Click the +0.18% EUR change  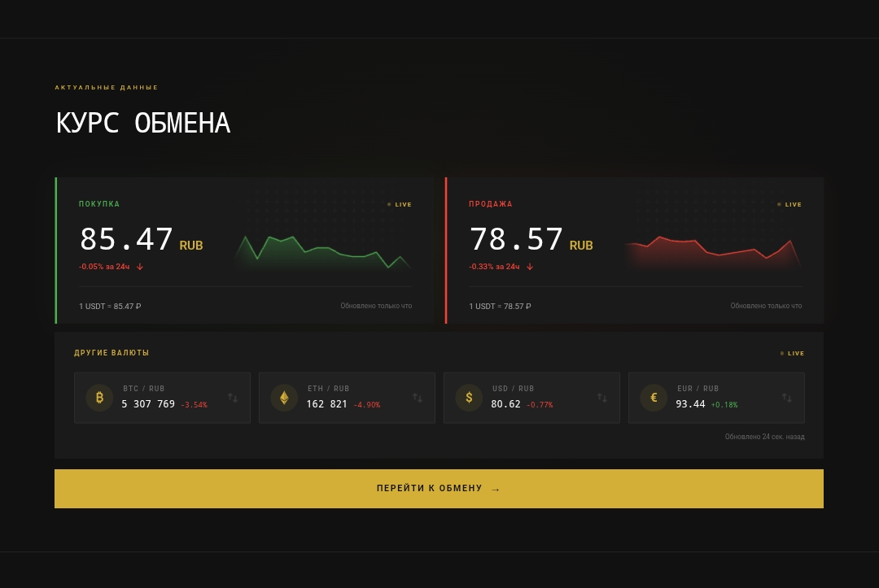tap(724, 405)
